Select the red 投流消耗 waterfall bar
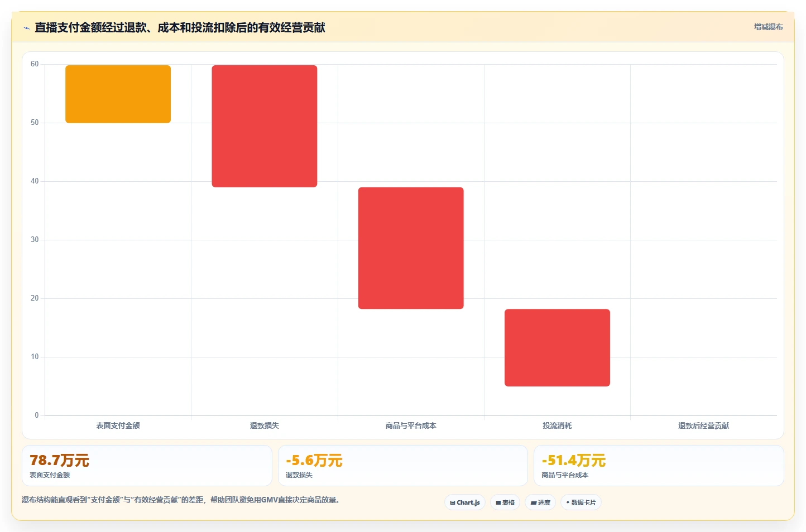Viewport: 806px width, 532px height. click(557, 347)
